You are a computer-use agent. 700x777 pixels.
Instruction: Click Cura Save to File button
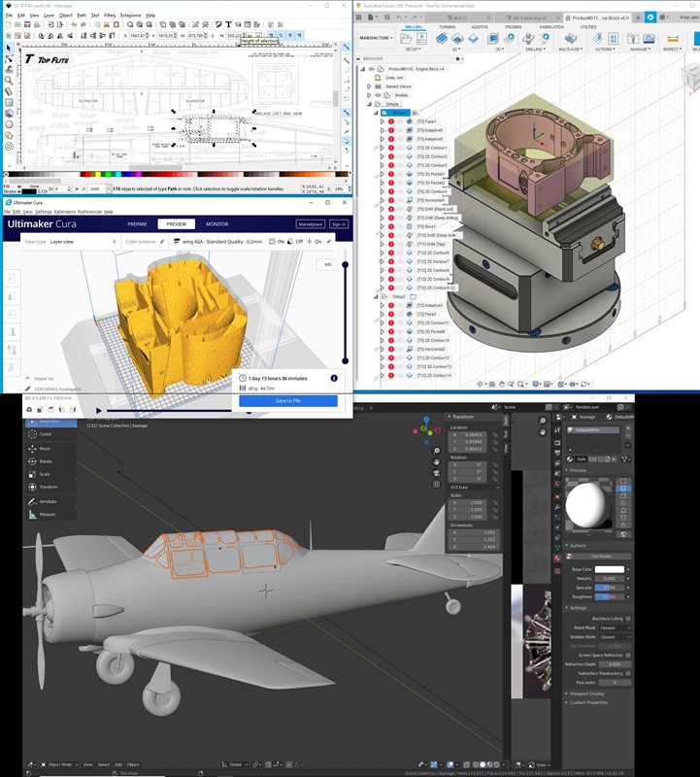tap(288, 400)
